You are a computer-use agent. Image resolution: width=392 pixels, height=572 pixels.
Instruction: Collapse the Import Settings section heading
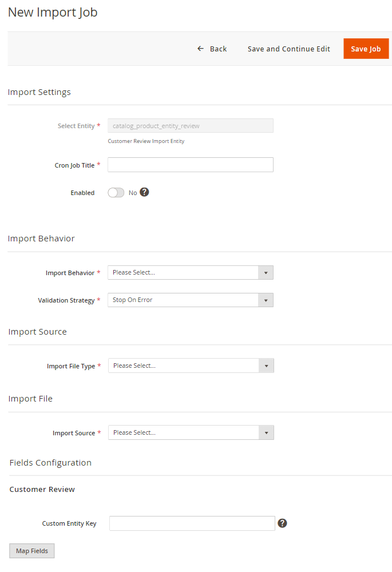[39, 92]
